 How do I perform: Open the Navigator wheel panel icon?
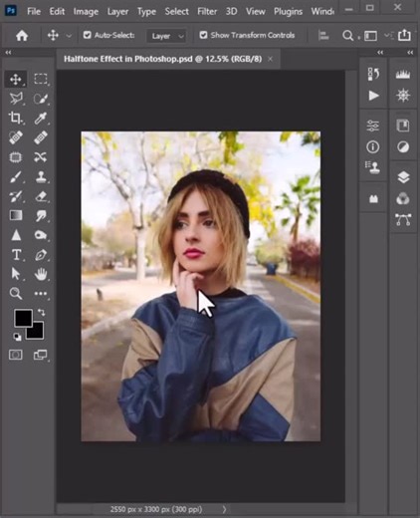(x=403, y=96)
